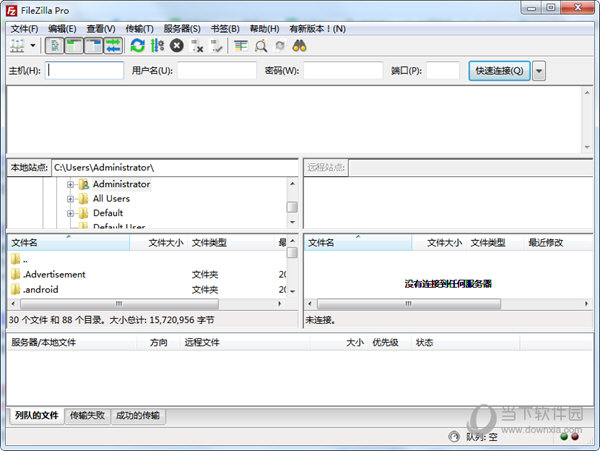Toggle the message log display icon
Viewport: 600px width, 451px height.
pos(54,46)
